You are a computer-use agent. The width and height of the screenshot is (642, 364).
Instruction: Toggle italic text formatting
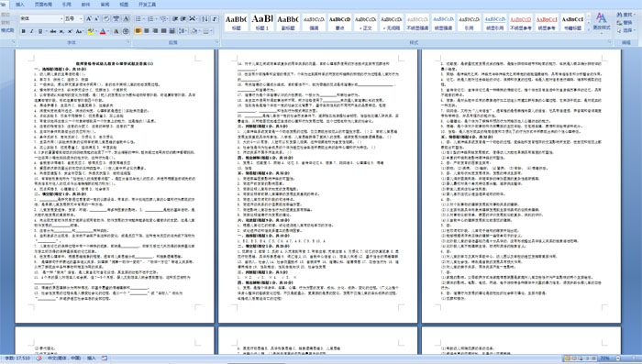[31, 31]
